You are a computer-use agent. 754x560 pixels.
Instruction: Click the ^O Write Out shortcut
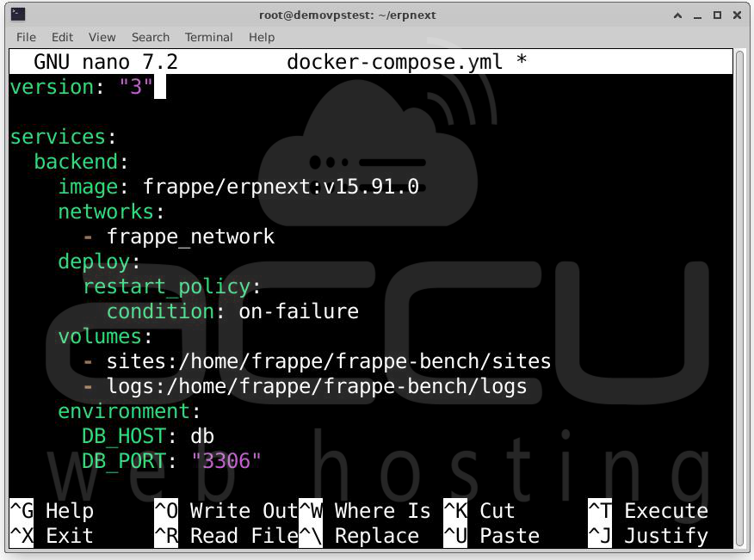(226, 511)
